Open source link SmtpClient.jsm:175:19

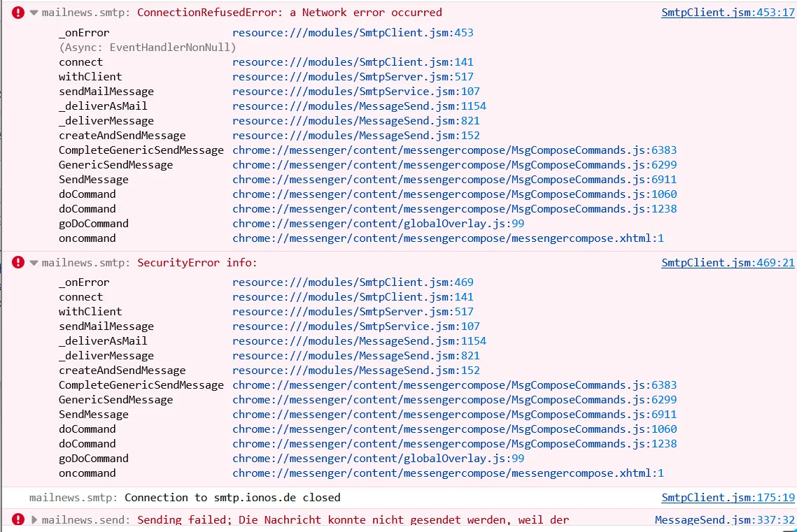(728, 498)
